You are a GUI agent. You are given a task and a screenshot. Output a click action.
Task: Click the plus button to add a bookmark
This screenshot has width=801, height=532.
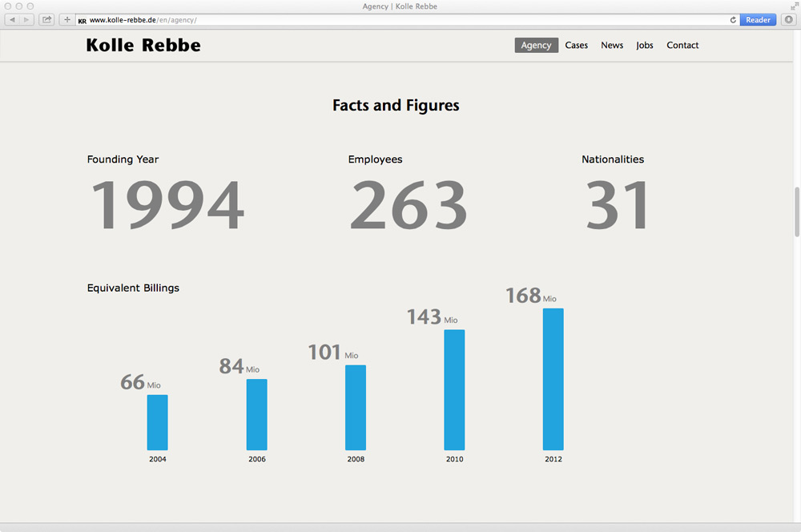pyautogui.click(x=67, y=20)
